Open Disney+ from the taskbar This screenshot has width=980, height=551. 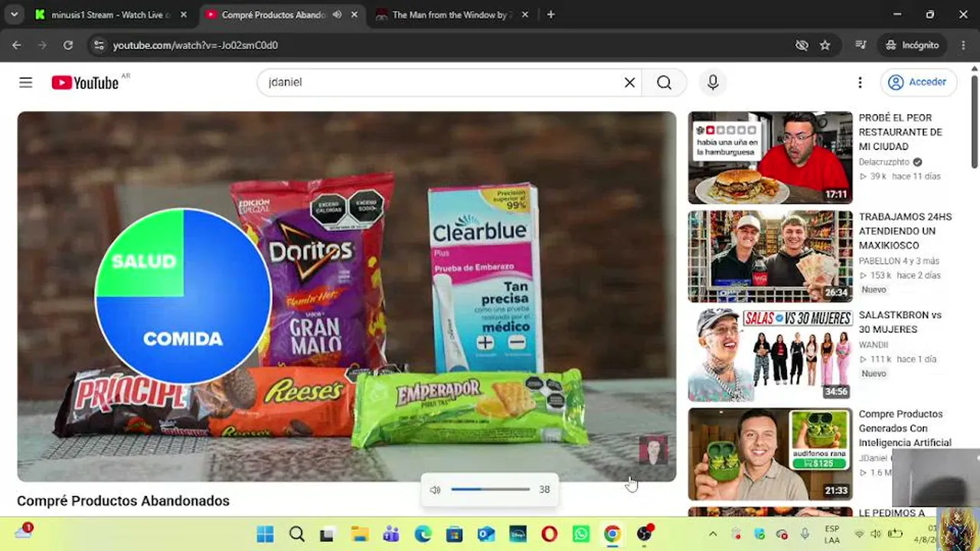click(517, 534)
